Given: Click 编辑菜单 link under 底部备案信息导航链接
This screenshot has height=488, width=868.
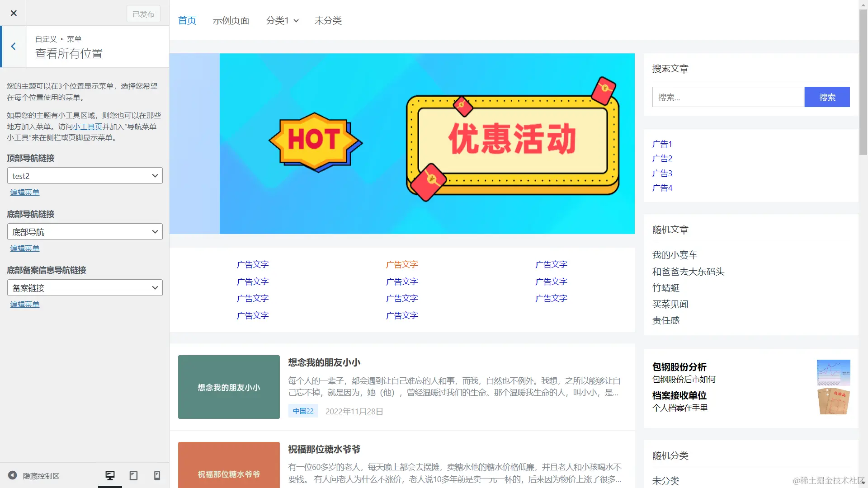Looking at the screenshot, I should coord(25,304).
